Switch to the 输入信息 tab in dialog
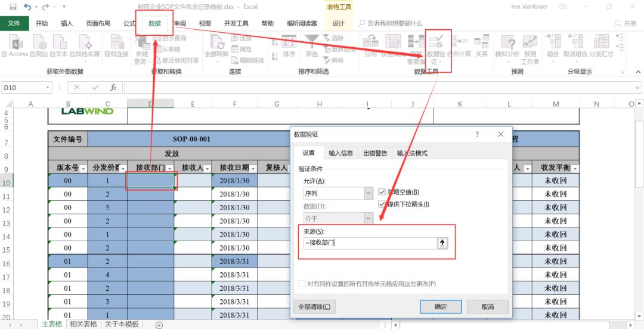Viewport: 644px width, 329px height. coord(342,153)
